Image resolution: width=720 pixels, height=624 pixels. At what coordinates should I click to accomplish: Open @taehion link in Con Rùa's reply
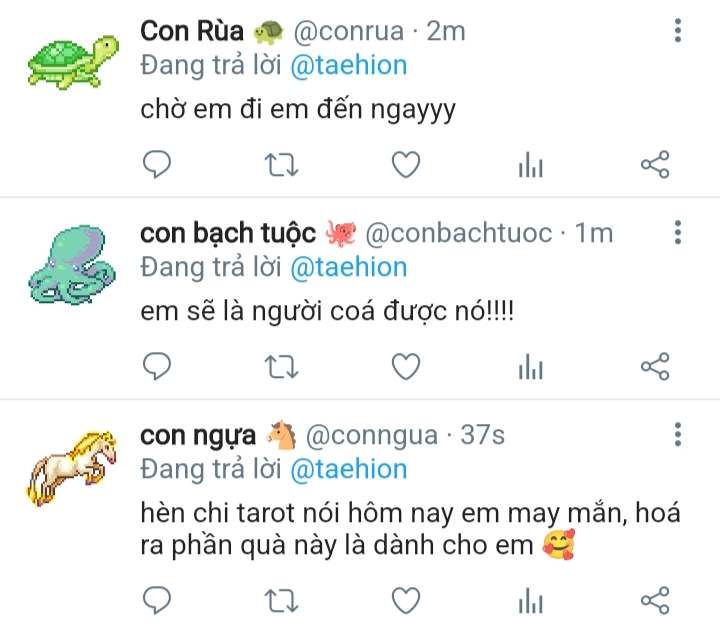pyautogui.click(x=348, y=66)
